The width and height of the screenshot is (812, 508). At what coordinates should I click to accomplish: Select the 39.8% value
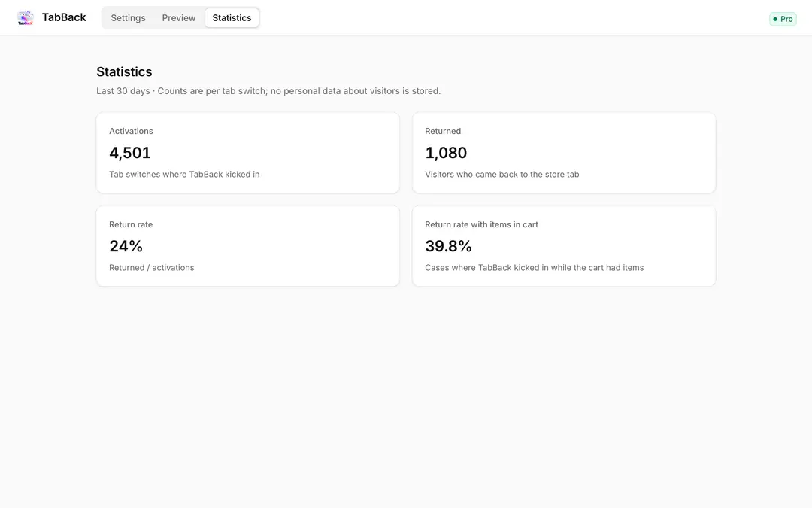448,245
